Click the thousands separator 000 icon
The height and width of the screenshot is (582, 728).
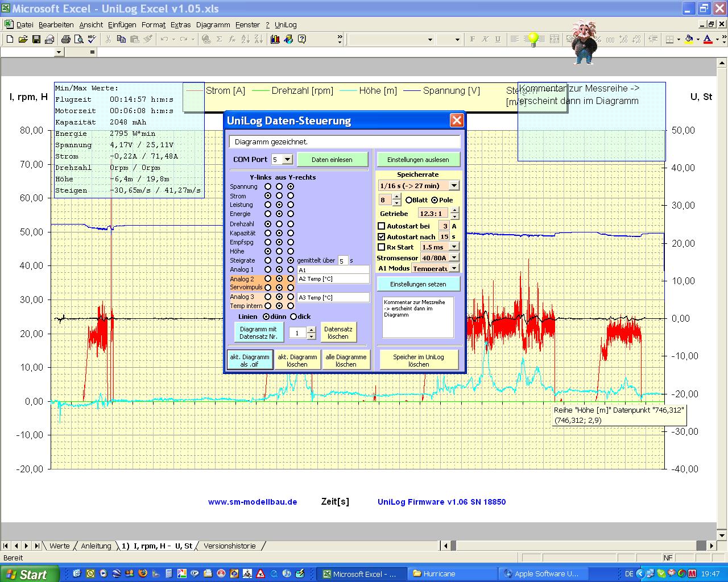pyautogui.click(x=610, y=39)
